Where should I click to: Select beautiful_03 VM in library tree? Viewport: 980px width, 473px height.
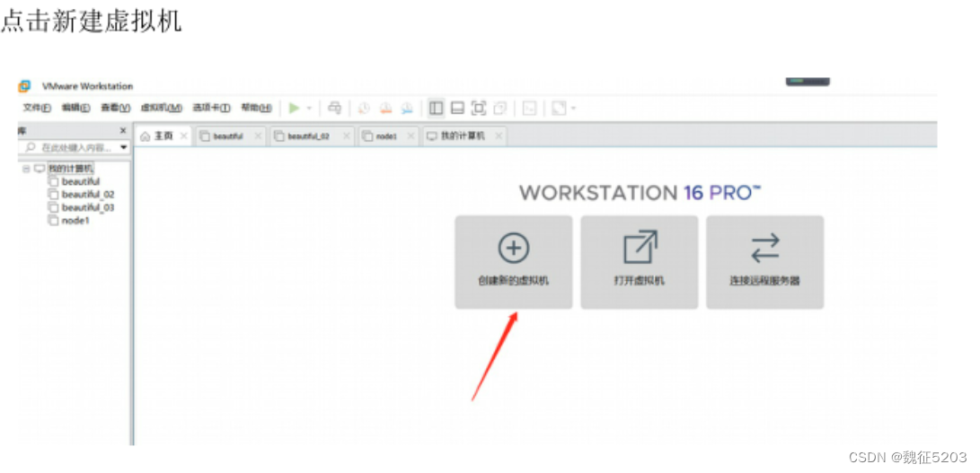(x=88, y=207)
